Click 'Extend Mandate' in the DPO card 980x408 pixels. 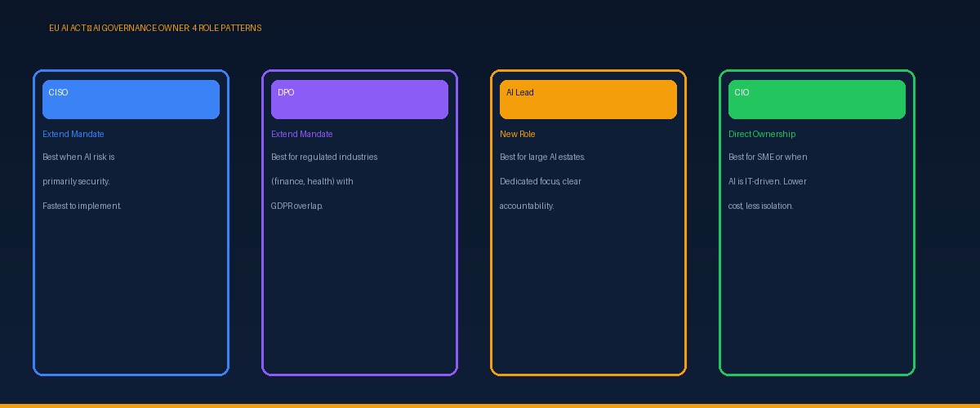click(x=302, y=134)
